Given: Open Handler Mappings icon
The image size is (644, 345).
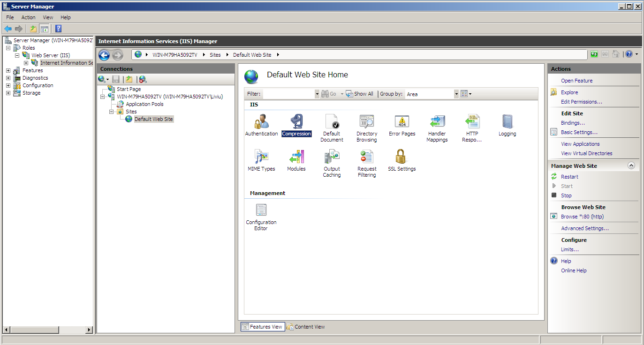Looking at the screenshot, I should [437, 123].
